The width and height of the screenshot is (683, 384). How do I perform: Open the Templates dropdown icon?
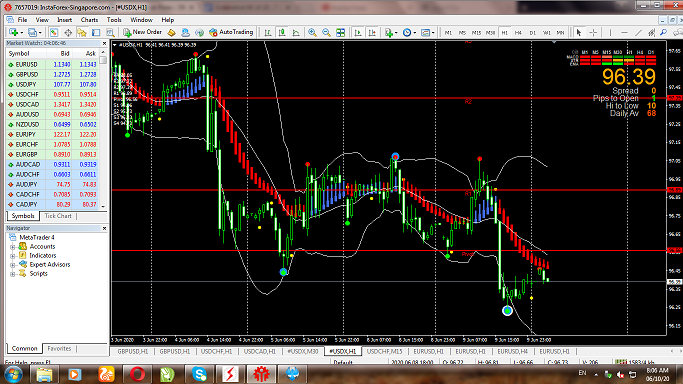click(427, 32)
